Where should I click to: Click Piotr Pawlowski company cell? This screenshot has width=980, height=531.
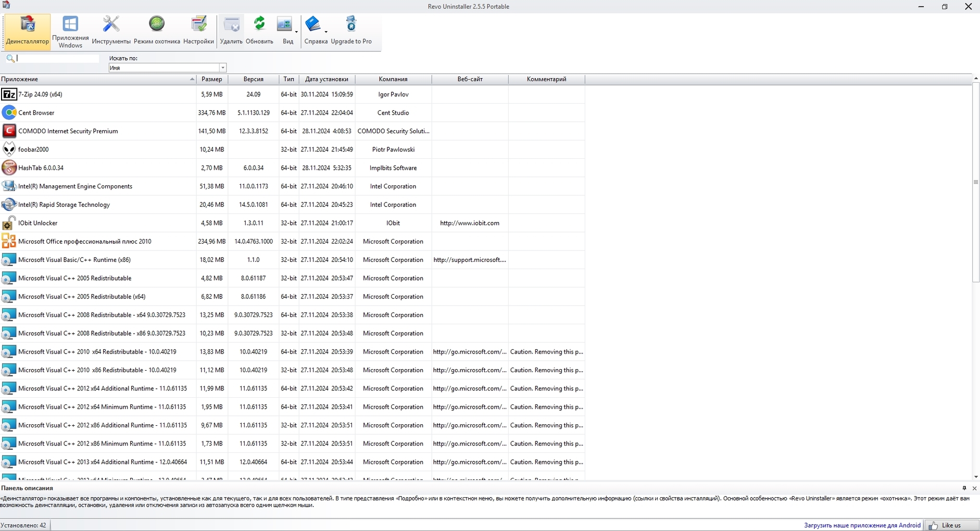pyautogui.click(x=393, y=149)
